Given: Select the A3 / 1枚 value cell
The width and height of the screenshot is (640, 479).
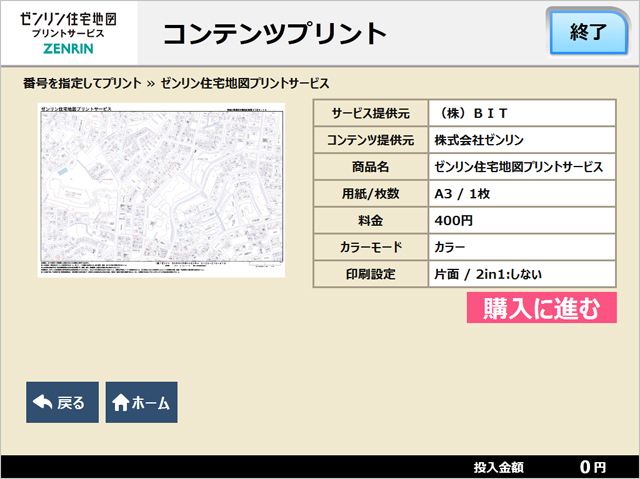Looking at the screenshot, I should coord(522,193).
